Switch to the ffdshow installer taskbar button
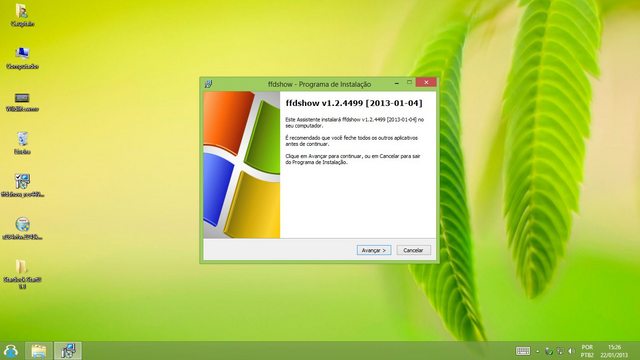Image resolution: width=640 pixels, height=360 pixels. pos(68,351)
